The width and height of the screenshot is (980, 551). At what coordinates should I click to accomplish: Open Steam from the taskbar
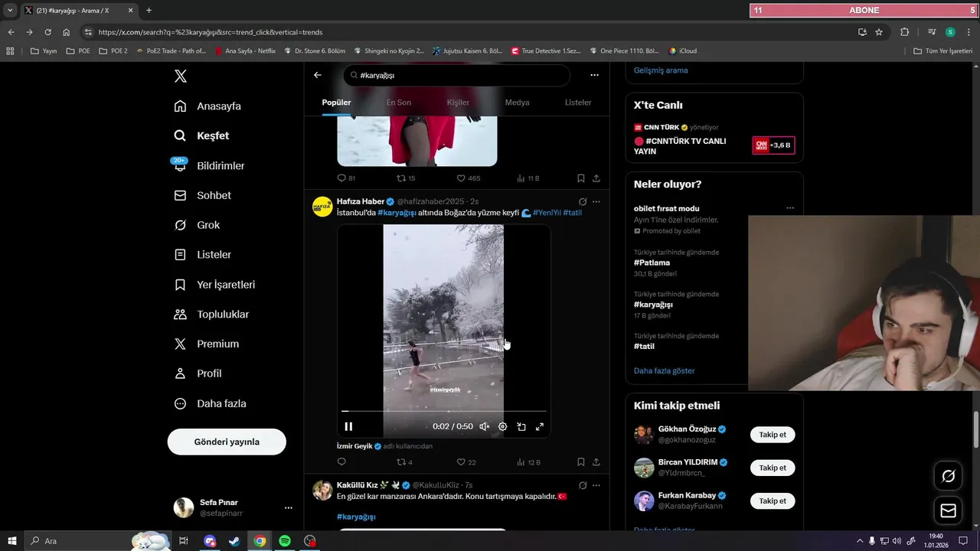point(234,541)
